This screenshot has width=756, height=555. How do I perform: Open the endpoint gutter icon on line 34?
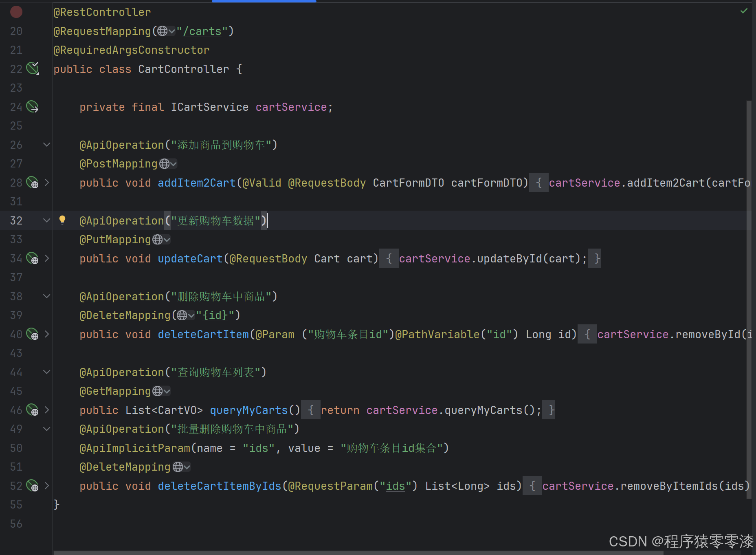click(x=33, y=258)
